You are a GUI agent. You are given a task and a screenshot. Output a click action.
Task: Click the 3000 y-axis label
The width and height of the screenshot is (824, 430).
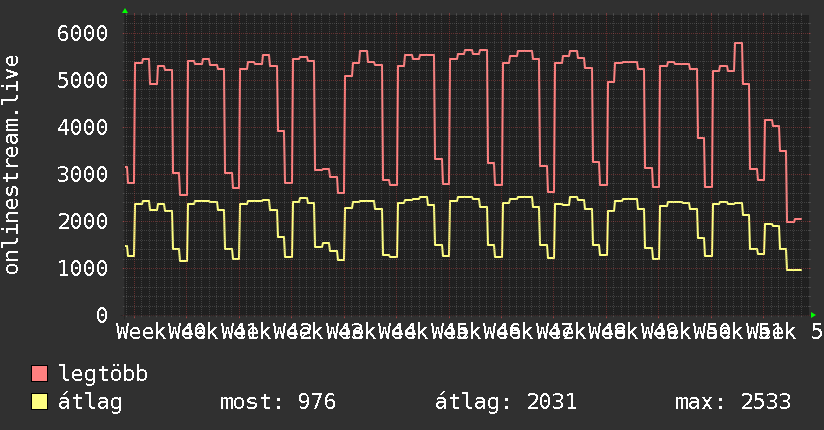[x=83, y=174]
